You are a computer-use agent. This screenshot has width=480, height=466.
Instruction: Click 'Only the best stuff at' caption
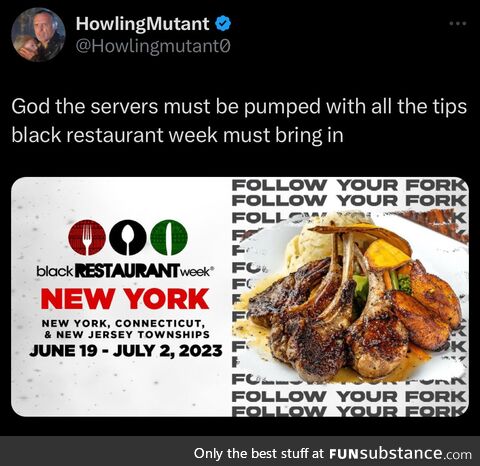[x=259, y=453]
